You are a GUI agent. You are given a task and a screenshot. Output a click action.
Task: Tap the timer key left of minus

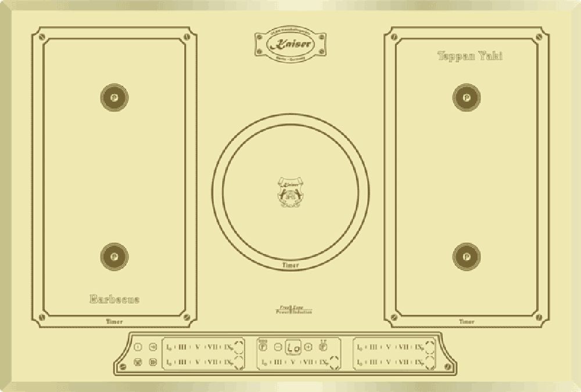point(263,347)
